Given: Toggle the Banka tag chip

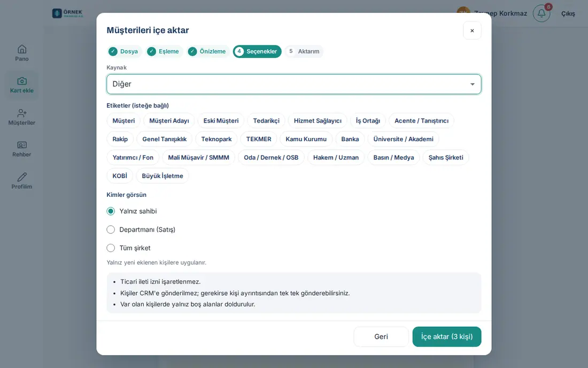Looking at the screenshot, I should [350, 139].
